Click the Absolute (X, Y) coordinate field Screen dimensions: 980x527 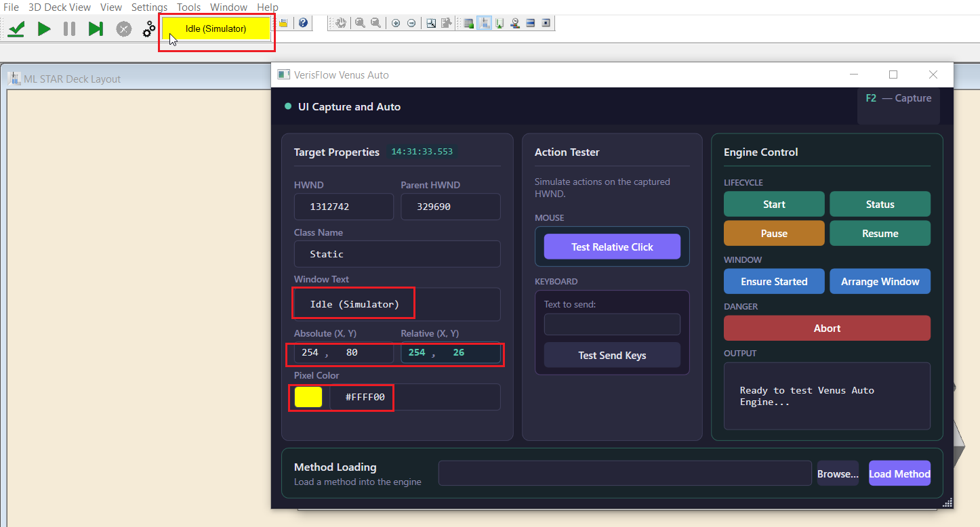344,352
